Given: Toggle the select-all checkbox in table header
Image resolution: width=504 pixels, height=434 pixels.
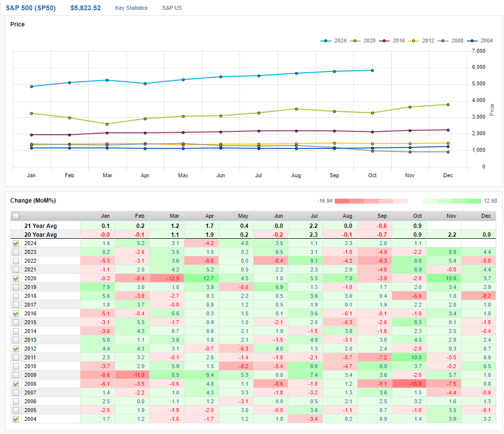Looking at the screenshot, I should click(x=16, y=216).
